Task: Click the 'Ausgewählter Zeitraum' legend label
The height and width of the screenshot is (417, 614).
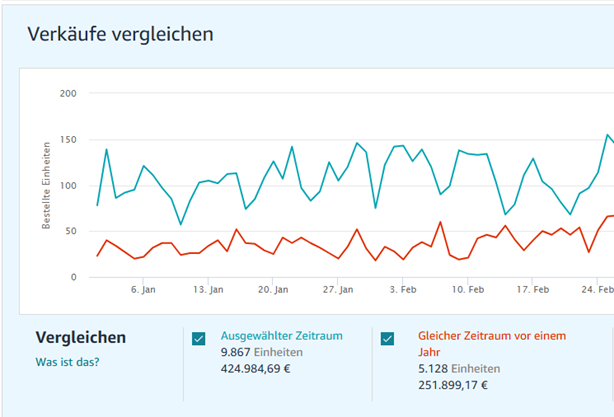Action: pyautogui.click(x=281, y=337)
